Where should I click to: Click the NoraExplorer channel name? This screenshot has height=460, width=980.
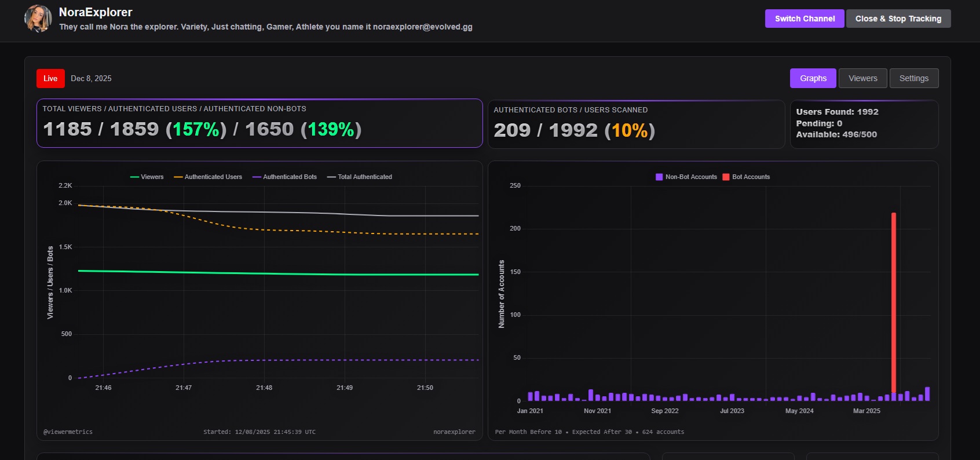[96, 12]
